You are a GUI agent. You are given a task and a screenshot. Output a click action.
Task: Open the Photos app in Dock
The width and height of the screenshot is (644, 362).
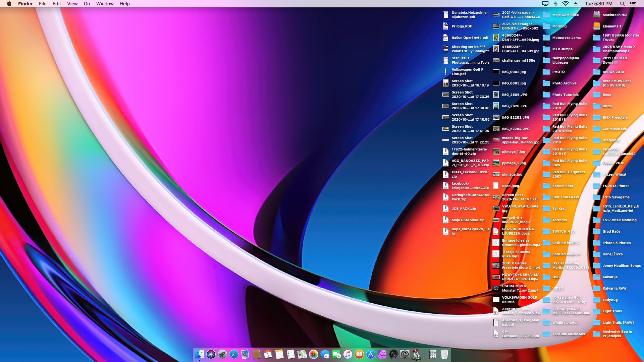click(314, 354)
